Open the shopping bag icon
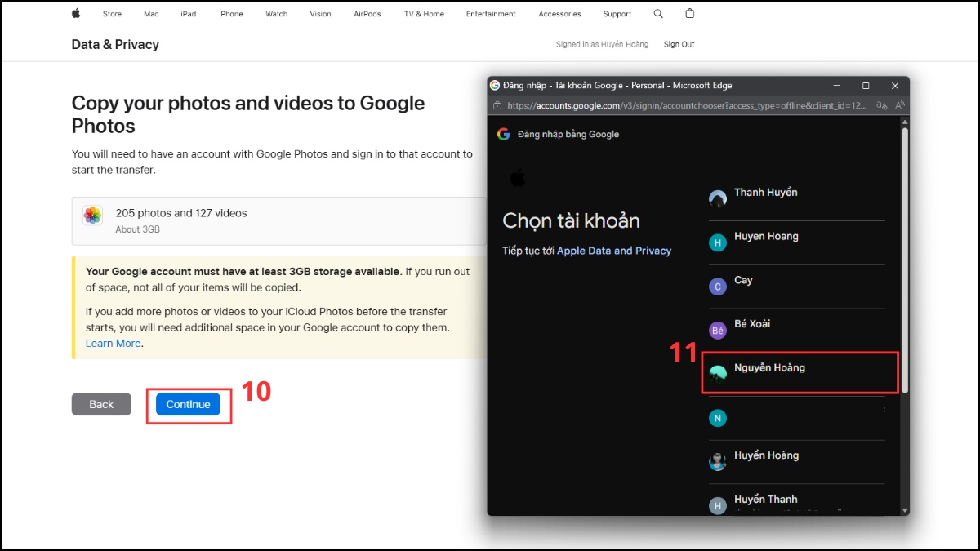 coord(690,14)
